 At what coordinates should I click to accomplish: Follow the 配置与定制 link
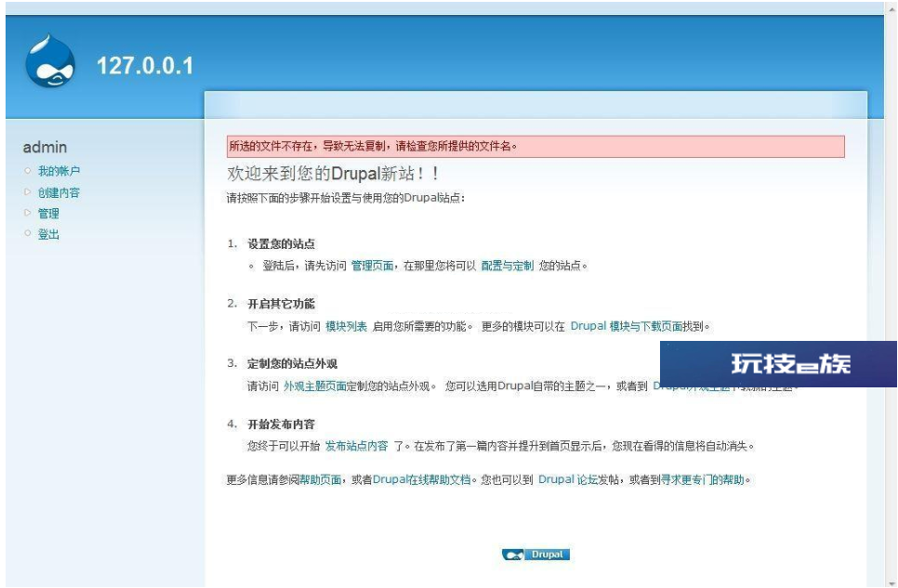pyautogui.click(x=508, y=266)
